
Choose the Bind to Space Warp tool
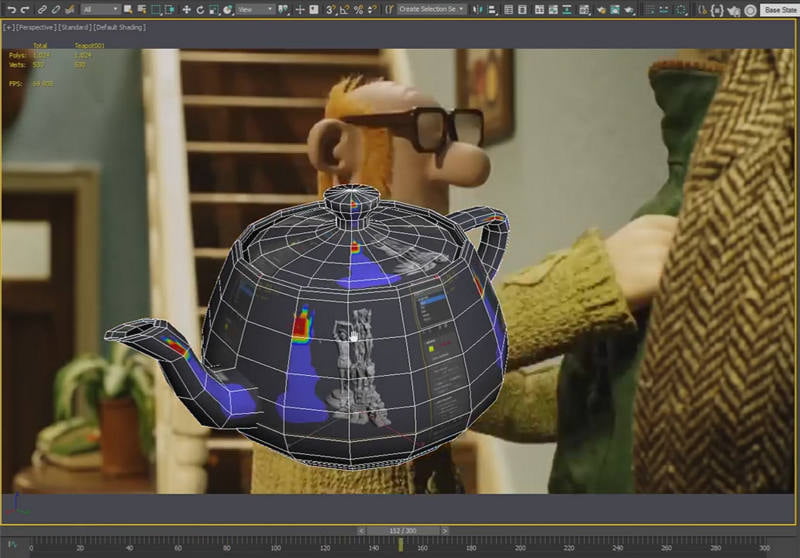(x=70, y=10)
